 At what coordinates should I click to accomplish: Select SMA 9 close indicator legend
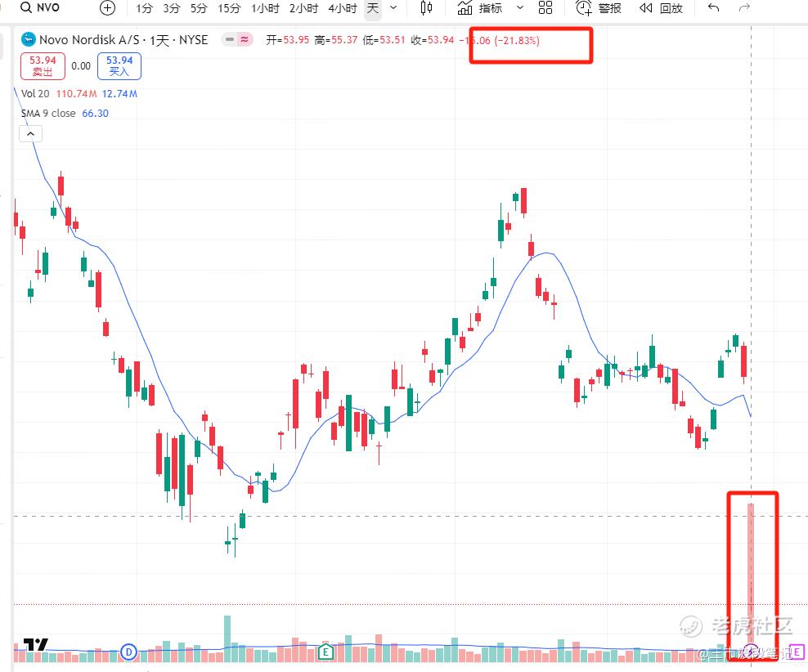click(48, 114)
